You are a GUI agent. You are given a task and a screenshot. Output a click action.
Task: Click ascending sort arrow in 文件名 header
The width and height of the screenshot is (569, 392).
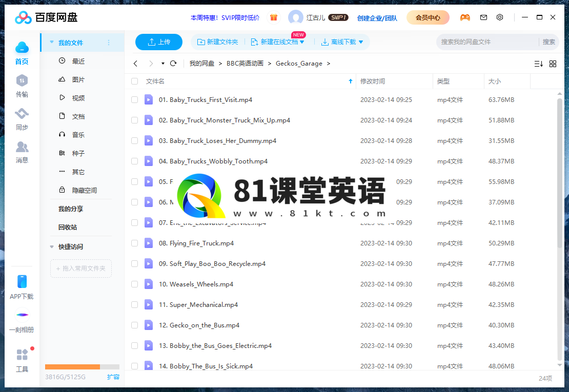[x=351, y=81]
